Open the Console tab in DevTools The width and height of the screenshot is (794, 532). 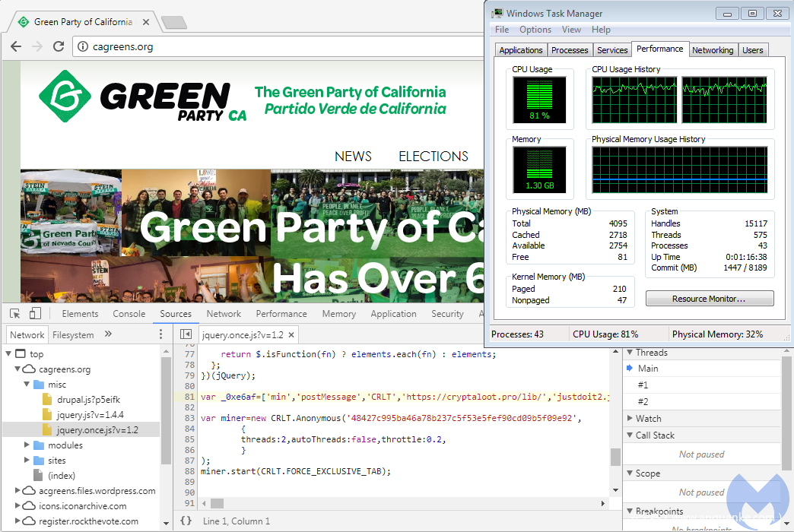pyautogui.click(x=129, y=314)
